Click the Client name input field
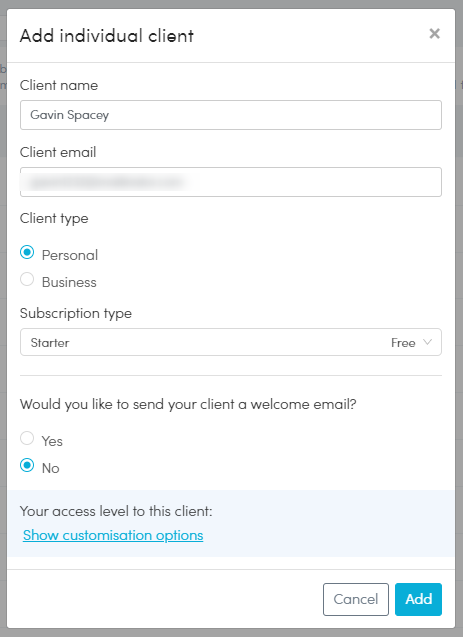 click(231, 115)
